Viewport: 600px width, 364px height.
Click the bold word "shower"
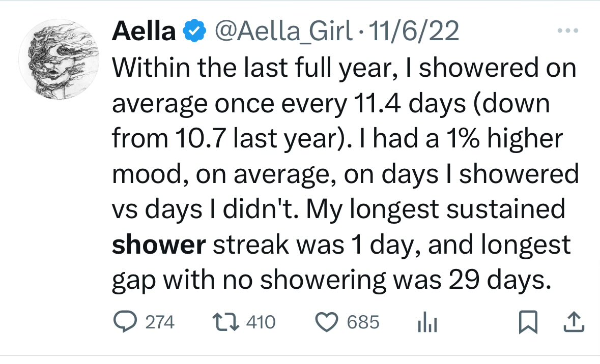click(158, 245)
